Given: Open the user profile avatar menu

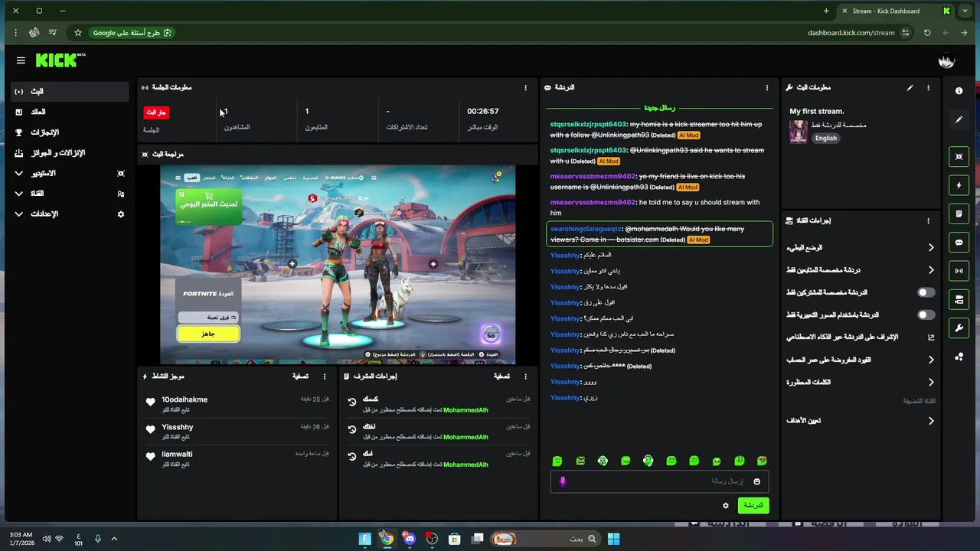Looking at the screenshot, I should [946, 61].
